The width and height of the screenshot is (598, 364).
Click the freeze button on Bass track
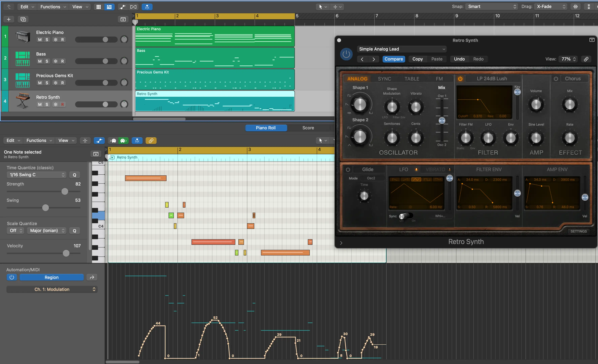[x=56, y=61]
